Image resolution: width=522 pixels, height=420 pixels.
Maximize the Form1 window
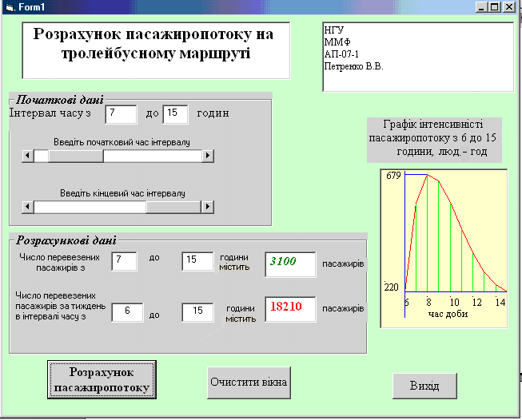pyautogui.click(x=494, y=7)
